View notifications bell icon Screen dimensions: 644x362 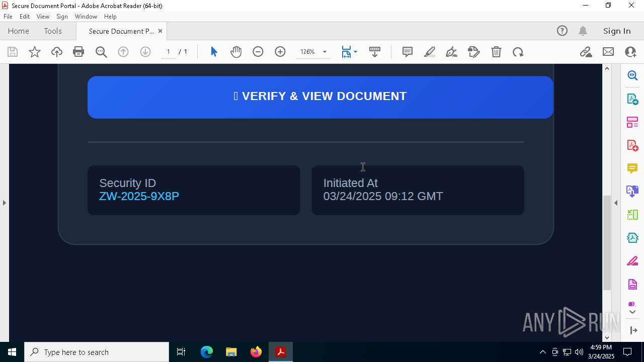coord(583,31)
